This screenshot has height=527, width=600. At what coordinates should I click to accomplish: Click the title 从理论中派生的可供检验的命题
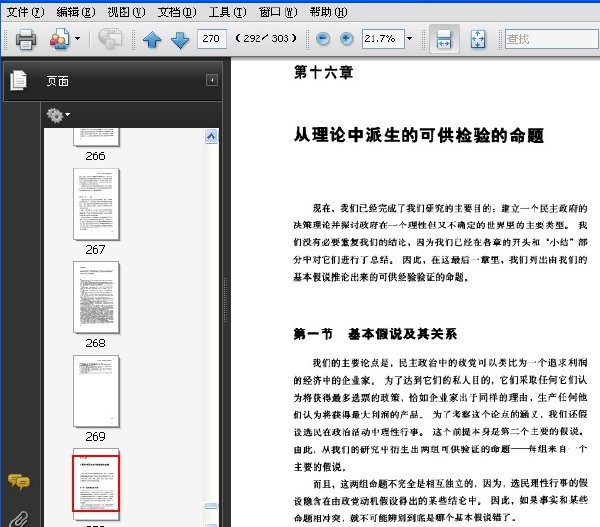pos(419,135)
